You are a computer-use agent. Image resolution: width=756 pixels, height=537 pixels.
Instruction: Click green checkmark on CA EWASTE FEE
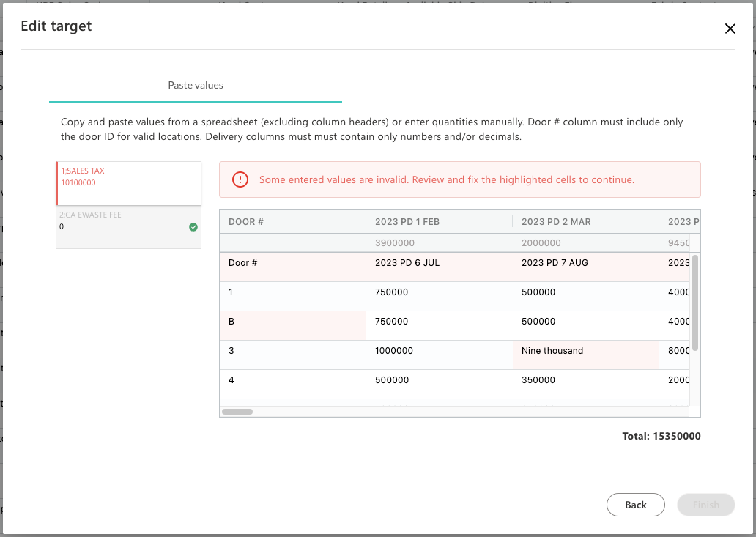point(193,227)
